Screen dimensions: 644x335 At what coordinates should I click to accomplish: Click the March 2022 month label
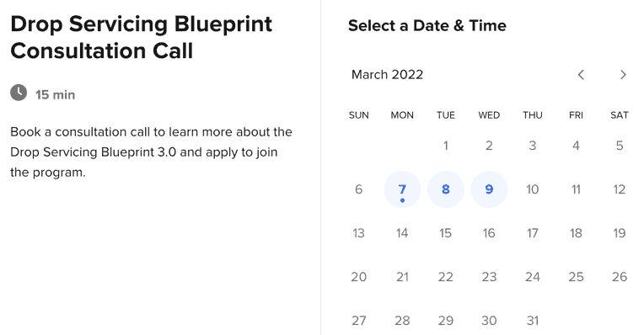387,75
